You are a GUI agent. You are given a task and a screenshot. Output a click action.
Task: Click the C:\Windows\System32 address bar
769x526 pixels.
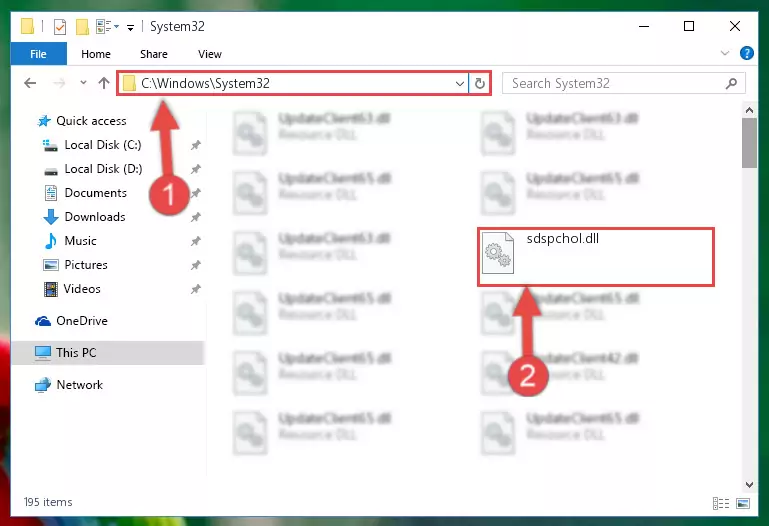[293, 83]
